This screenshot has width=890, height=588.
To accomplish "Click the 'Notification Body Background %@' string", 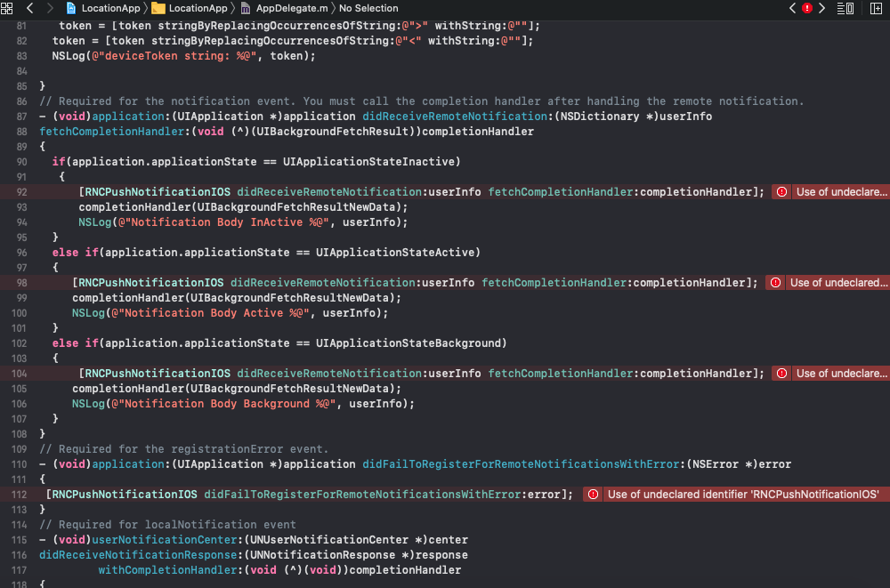I will [223, 404].
